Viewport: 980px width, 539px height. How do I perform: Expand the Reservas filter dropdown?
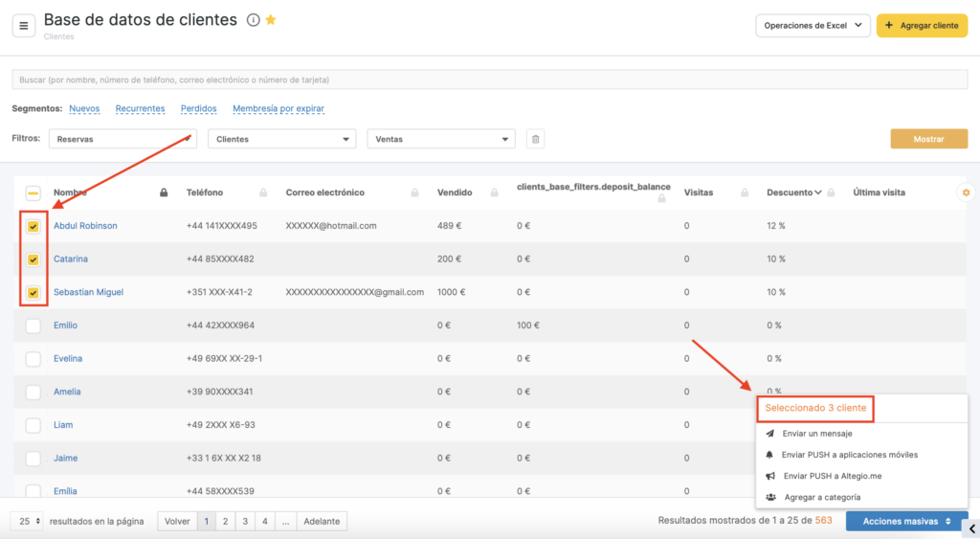(x=122, y=140)
